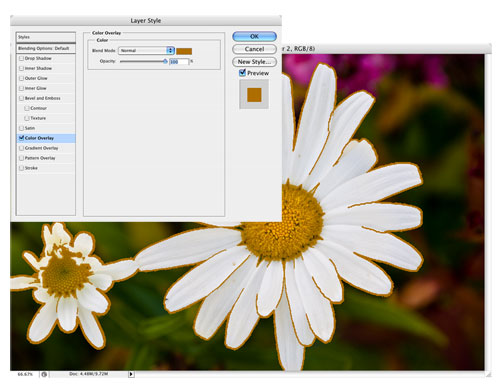Viewport: 500px width, 387px height.
Task: Enable the Gradient Overlay checkbox
Action: [x=22, y=148]
